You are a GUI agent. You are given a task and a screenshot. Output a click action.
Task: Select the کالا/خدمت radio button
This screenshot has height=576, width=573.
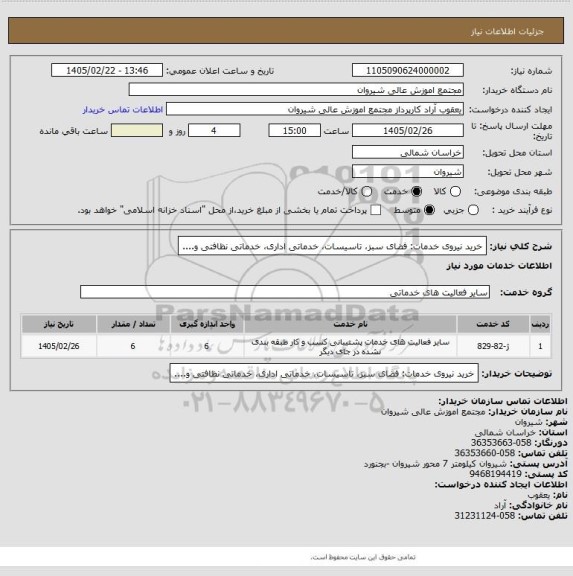coord(366,191)
